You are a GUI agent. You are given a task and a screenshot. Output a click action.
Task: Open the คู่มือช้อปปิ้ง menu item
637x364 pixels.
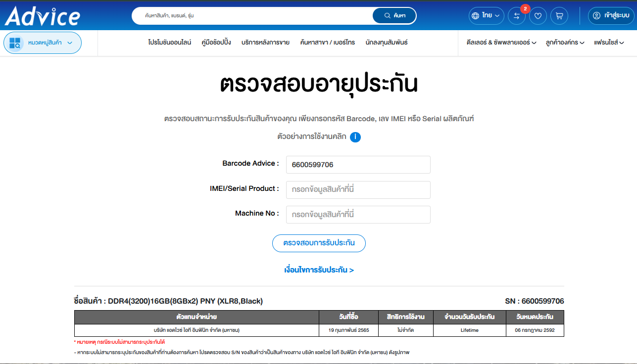(216, 43)
